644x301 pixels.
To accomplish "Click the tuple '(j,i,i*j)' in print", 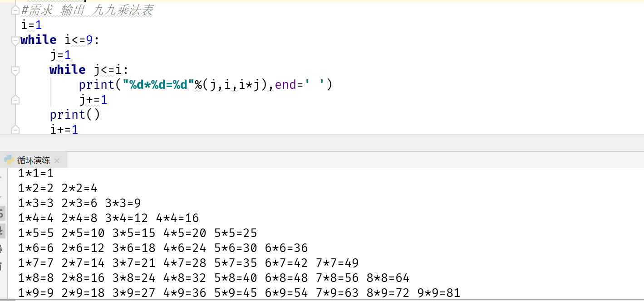I will point(235,85).
